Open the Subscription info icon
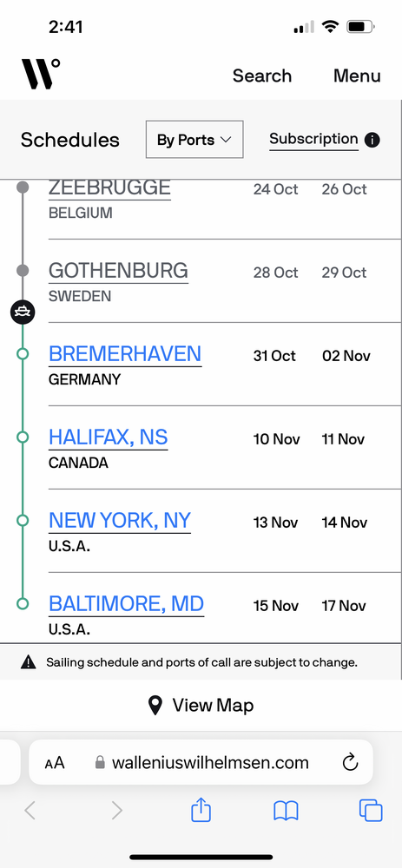Viewport: 402px width, 868px height. click(x=372, y=140)
